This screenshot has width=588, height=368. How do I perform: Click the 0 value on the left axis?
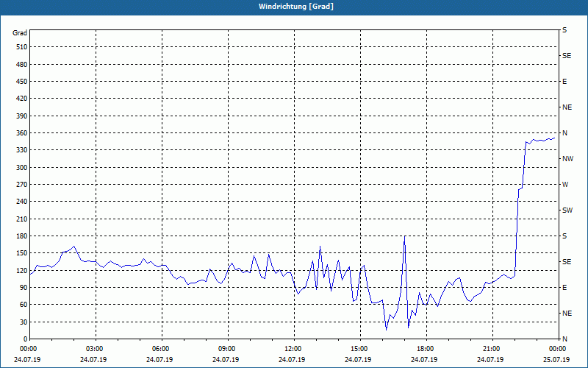[25, 339]
